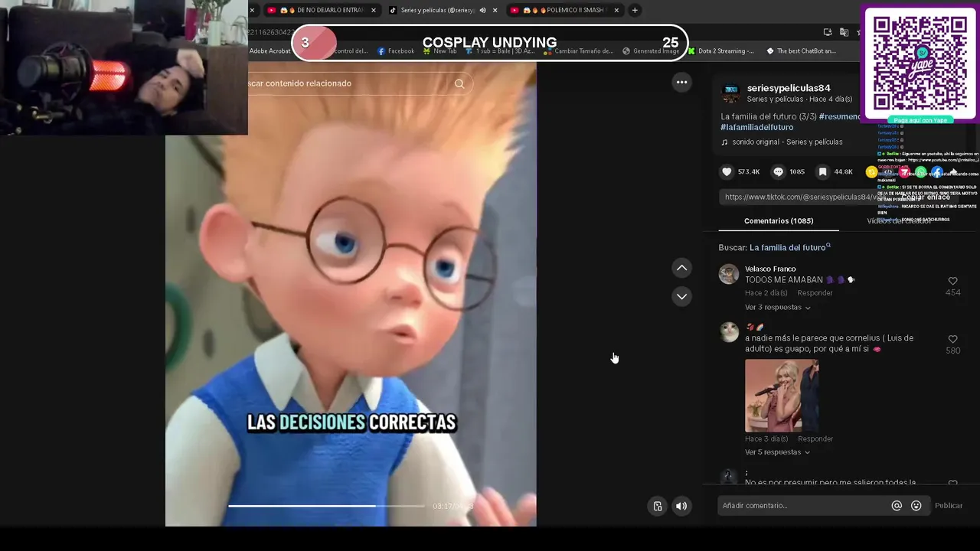Open The best ChatBot bookmark
This screenshot has width=980, height=551.
click(x=801, y=51)
